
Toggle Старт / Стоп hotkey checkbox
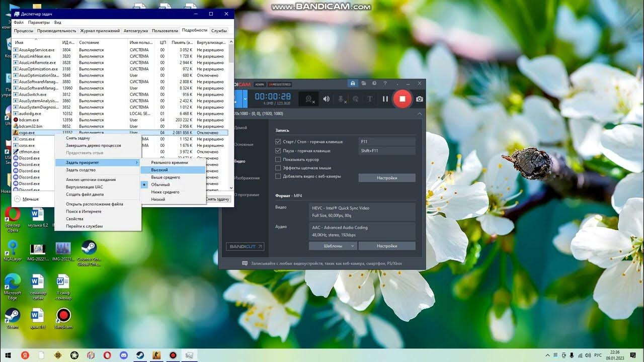pyautogui.click(x=278, y=142)
